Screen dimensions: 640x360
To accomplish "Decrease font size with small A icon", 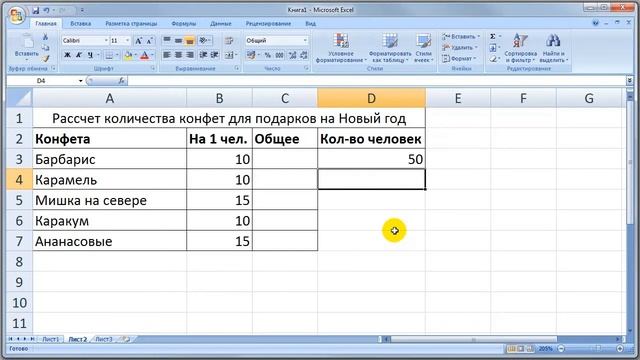I will (150, 40).
